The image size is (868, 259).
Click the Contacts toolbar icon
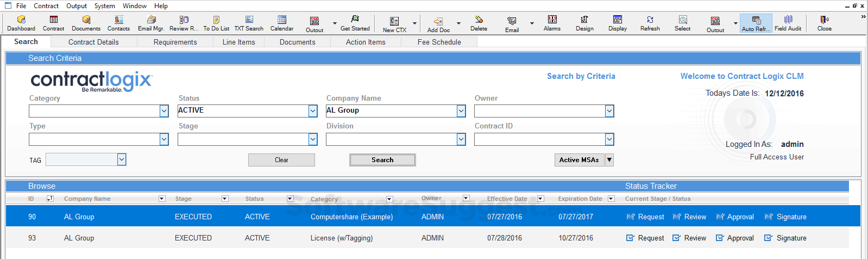pos(118,23)
